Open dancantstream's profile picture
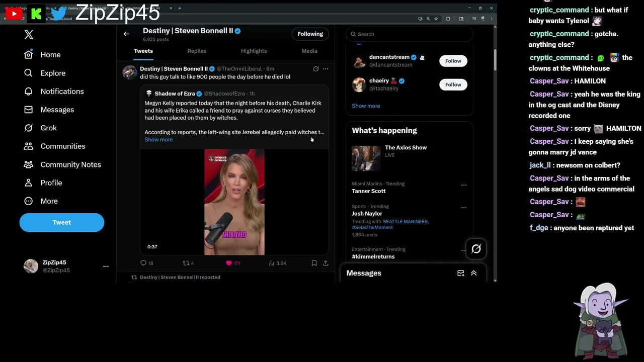This screenshot has height=362, width=644. (x=359, y=61)
